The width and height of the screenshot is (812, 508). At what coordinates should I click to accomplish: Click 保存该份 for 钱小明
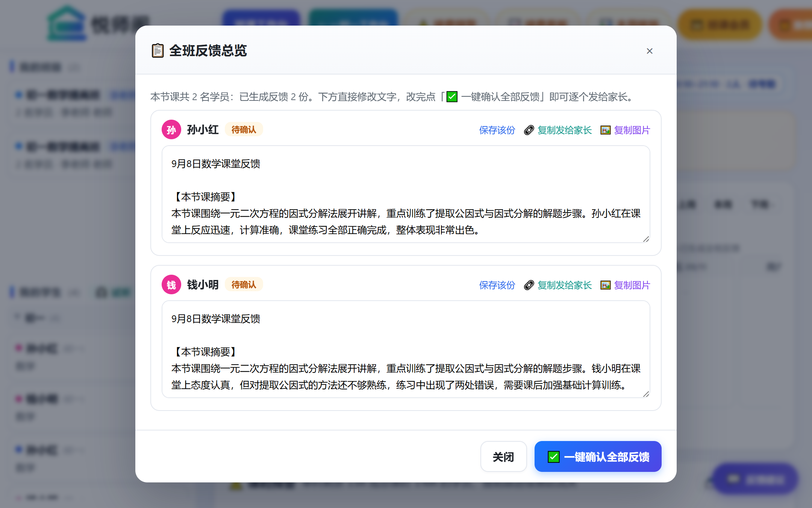(497, 285)
